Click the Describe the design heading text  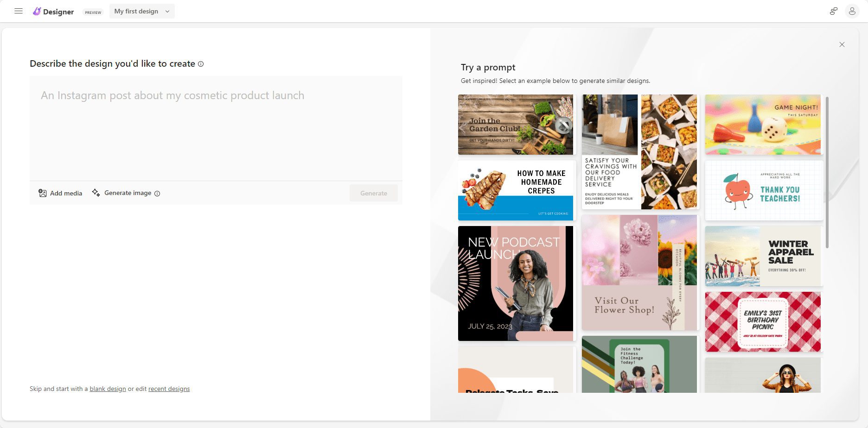coord(112,63)
